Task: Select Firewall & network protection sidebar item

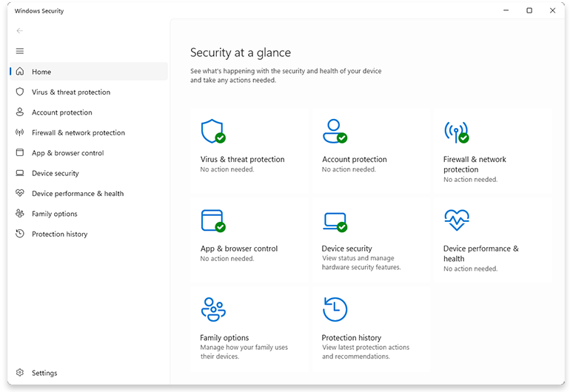Action: [78, 133]
